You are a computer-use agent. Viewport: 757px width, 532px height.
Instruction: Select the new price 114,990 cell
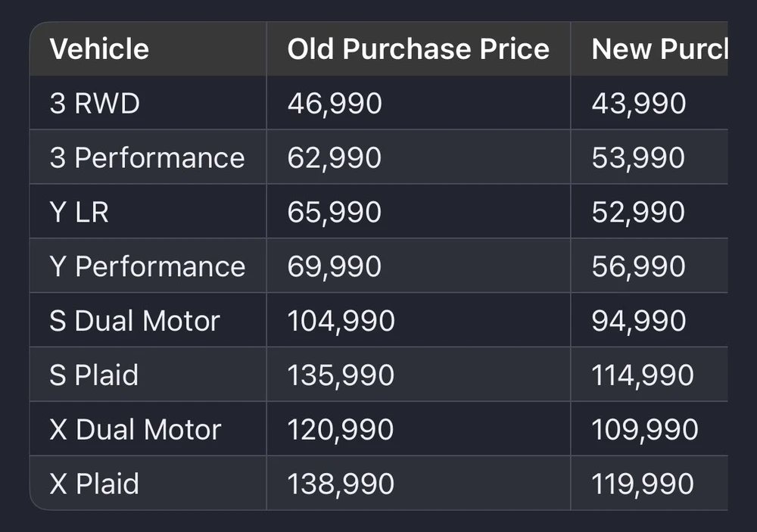pyautogui.click(x=643, y=375)
